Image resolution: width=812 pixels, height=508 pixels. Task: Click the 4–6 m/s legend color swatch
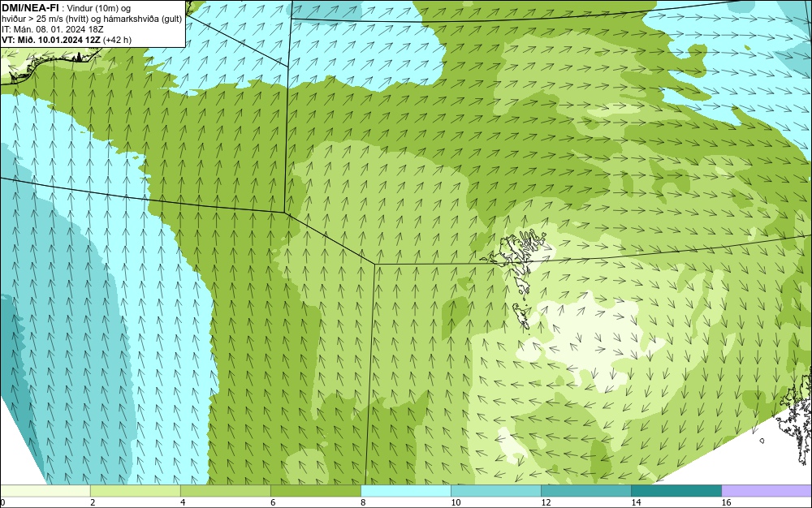[225, 490]
